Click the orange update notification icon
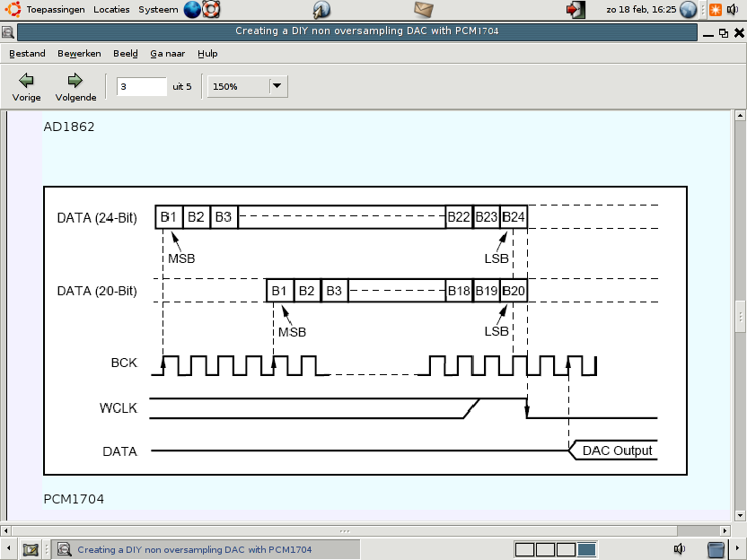The image size is (747, 560). (x=715, y=10)
